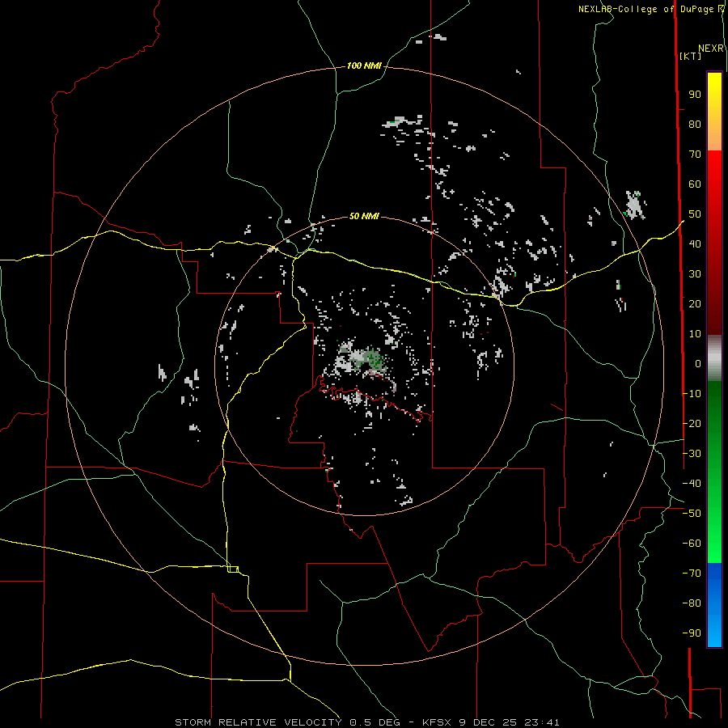Viewport: 728px width, 728px height.
Task: Pick the gray zero-velocity segment of color bar
Action: pos(714,358)
